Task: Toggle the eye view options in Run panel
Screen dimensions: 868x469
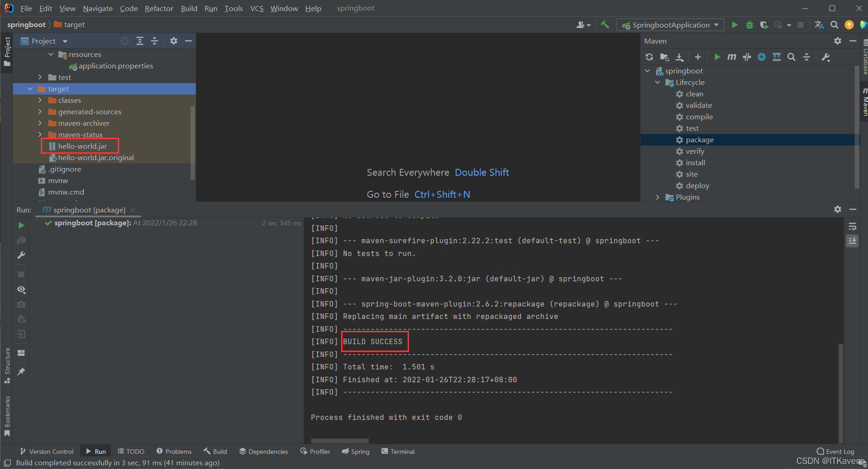Action: pyautogui.click(x=21, y=290)
